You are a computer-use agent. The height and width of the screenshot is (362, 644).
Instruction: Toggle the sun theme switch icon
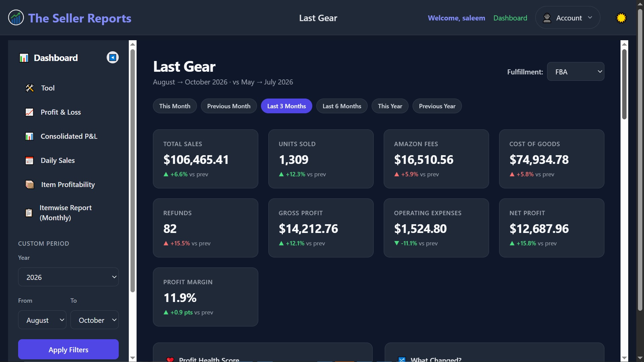click(621, 18)
